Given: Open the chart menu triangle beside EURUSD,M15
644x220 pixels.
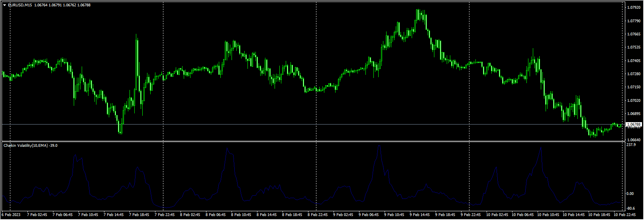Looking at the screenshot, I should 4,5.
